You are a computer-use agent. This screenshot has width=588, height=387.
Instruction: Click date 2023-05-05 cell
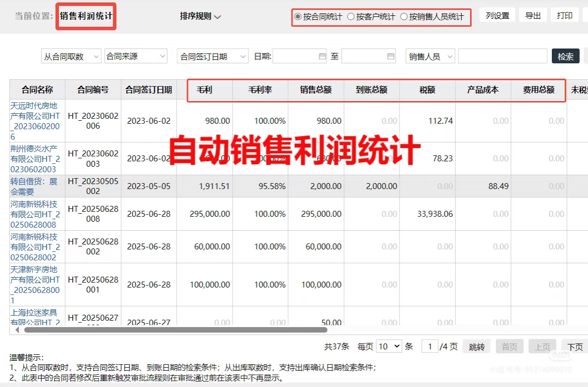tap(148, 186)
